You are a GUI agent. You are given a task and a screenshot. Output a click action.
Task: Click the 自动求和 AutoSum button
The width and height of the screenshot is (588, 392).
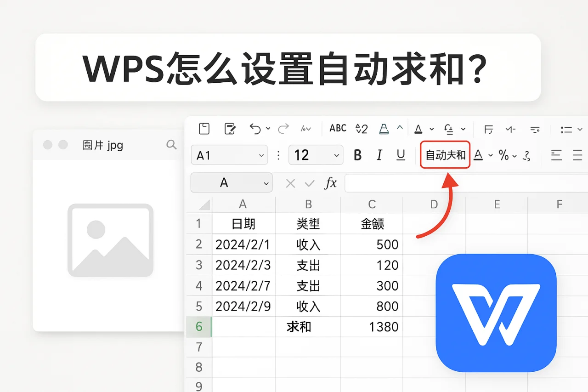(x=444, y=155)
